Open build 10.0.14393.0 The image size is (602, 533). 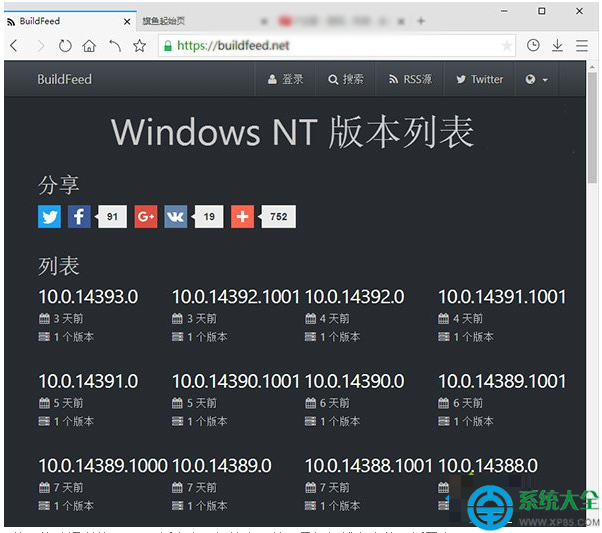click(88, 297)
